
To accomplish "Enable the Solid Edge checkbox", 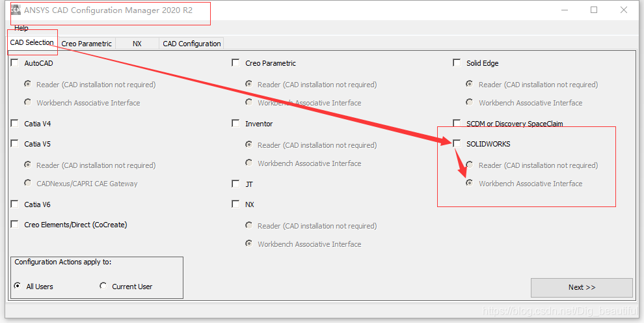I will tap(457, 63).
